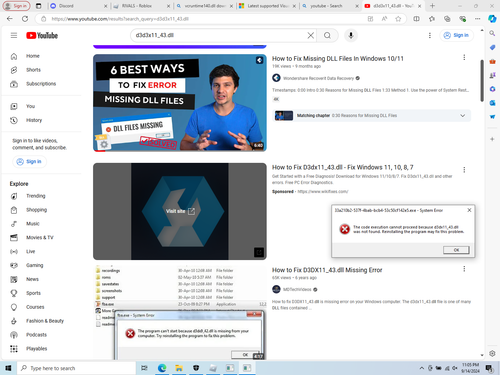Open How to Fix Missing DLL Files title
Viewport: 500px width, 375px height.
coord(338,59)
